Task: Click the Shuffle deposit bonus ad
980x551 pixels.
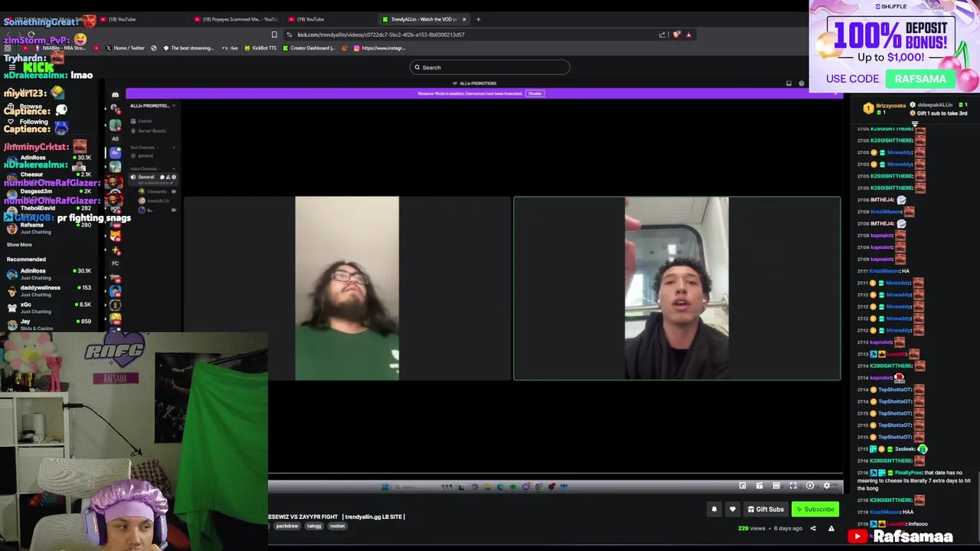Action: (x=894, y=46)
